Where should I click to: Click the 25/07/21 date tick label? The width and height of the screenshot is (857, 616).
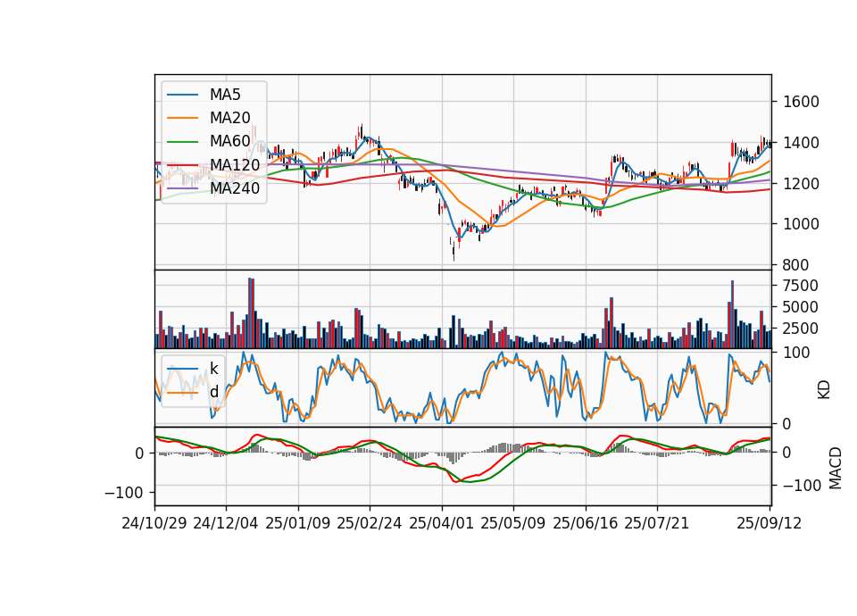point(657,523)
